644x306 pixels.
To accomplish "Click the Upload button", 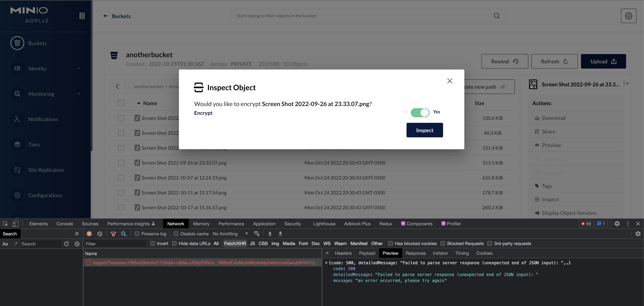I will pos(603,61).
